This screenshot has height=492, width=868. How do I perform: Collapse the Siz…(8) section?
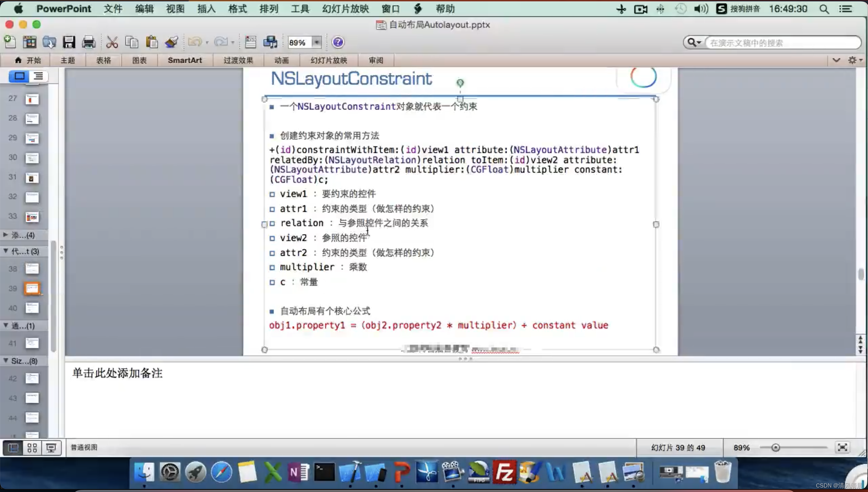coord(6,361)
